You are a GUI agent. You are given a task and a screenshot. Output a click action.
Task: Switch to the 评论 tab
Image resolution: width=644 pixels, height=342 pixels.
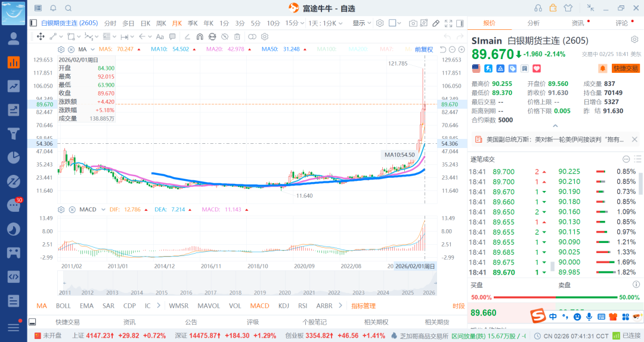pyautogui.click(x=621, y=23)
